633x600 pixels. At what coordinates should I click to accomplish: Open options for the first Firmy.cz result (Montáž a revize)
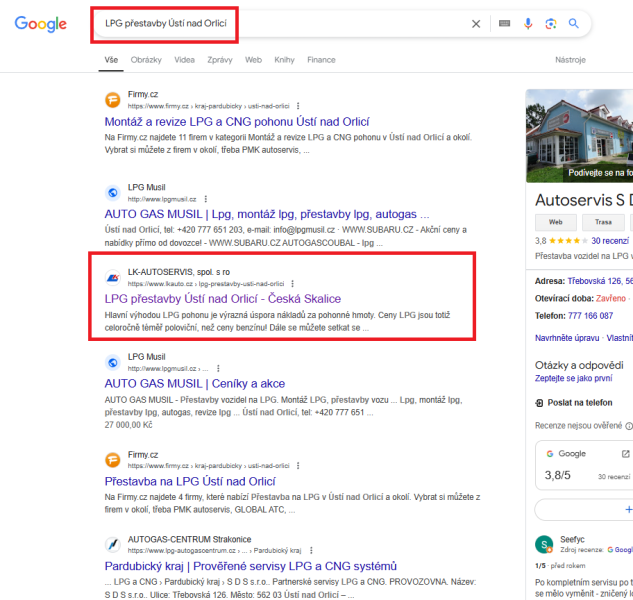298,106
